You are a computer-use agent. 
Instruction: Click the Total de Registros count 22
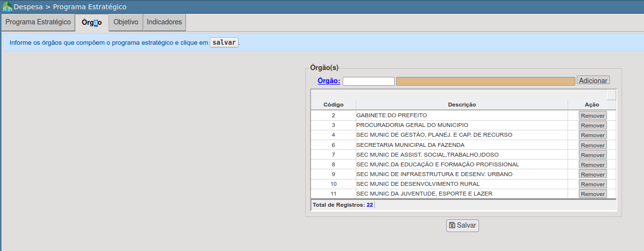[369, 205]
